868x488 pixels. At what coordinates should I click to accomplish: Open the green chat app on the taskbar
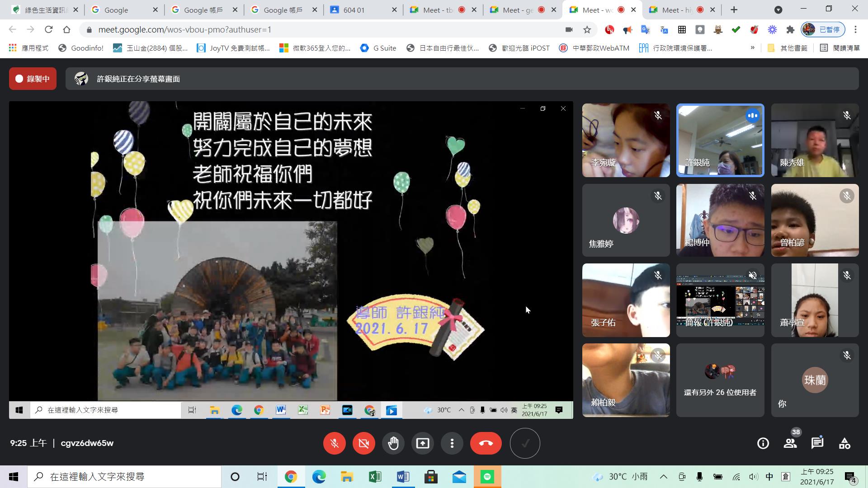click(487, 477)
